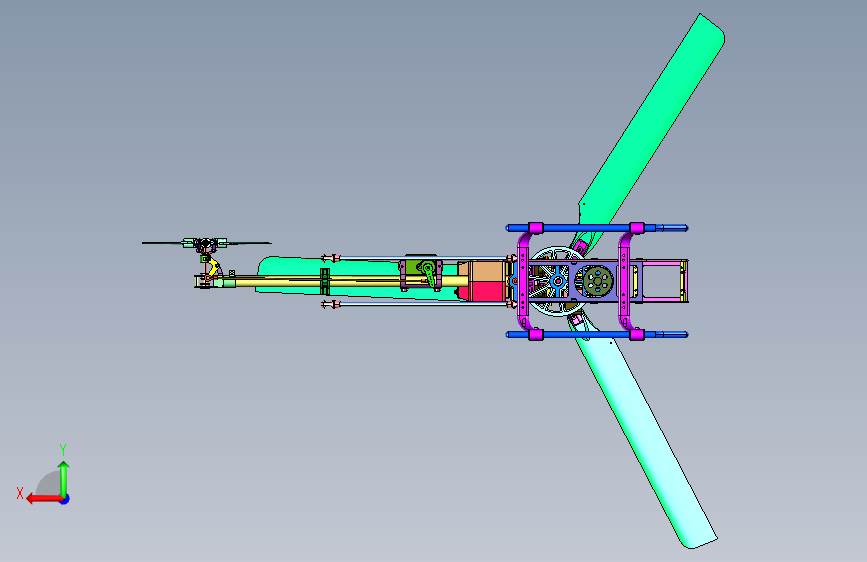Viewport: 867px width, 562px height.
Task: Click the large spoked main gear
Action: tap(557, 282)
